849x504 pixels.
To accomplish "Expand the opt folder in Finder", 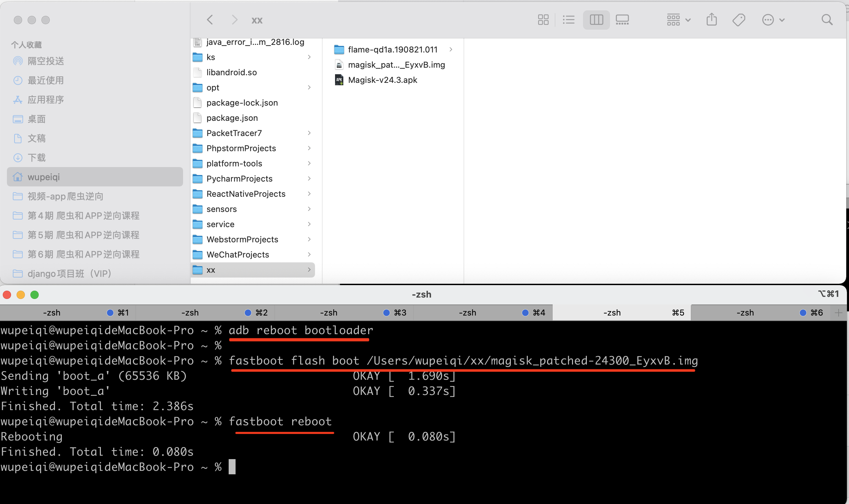I will 310,87.
